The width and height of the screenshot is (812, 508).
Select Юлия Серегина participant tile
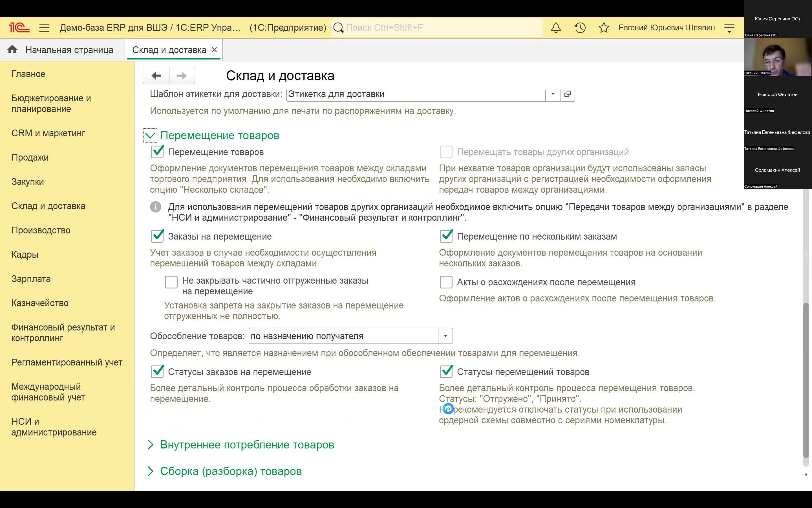point(778,19)
